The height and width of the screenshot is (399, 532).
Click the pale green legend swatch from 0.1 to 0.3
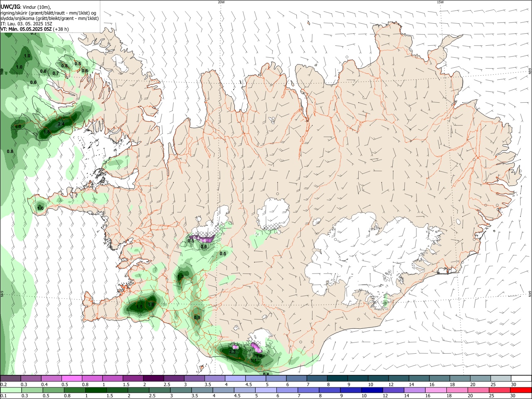(10, 390)
